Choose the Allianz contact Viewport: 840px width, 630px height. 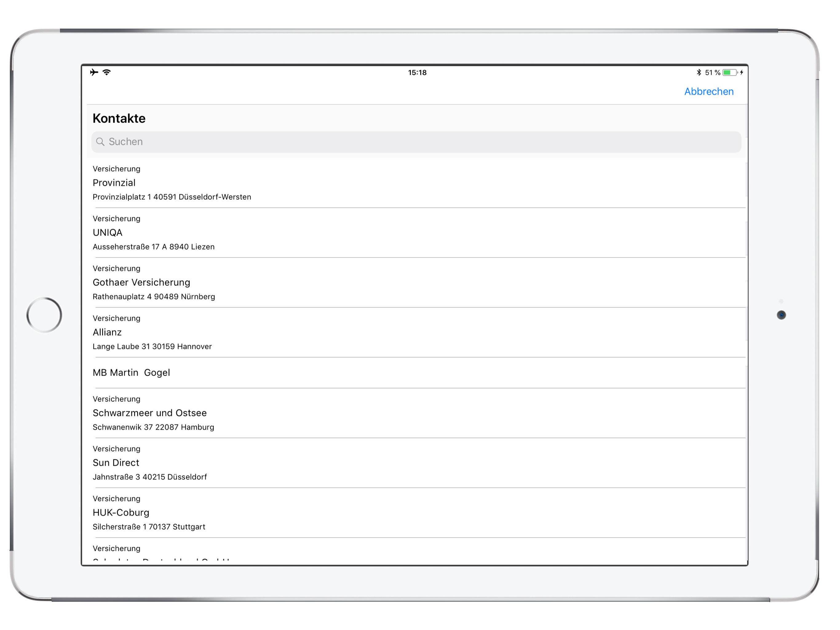pyautogui.click(x=417, y=332)
